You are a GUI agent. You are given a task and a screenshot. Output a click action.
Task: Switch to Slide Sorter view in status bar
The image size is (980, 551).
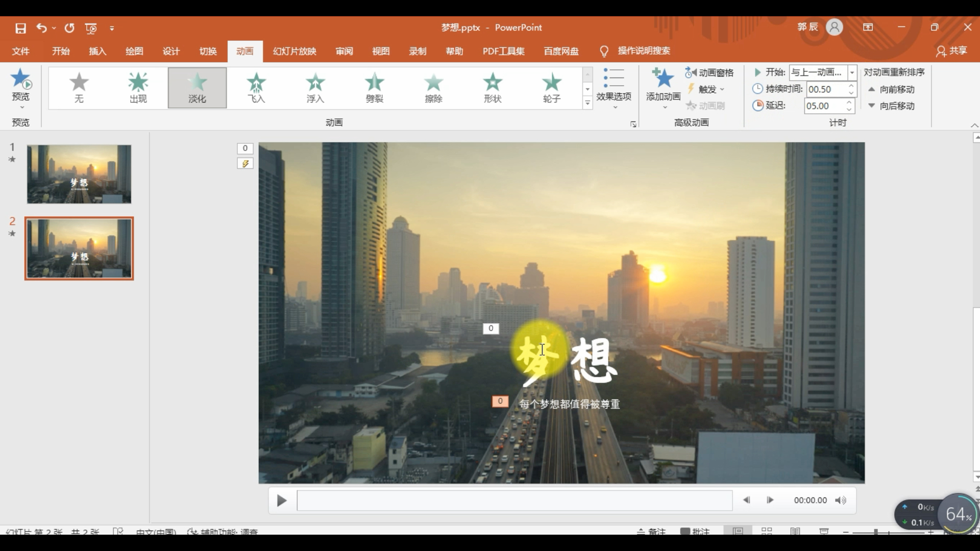click(x=767, y=531)
